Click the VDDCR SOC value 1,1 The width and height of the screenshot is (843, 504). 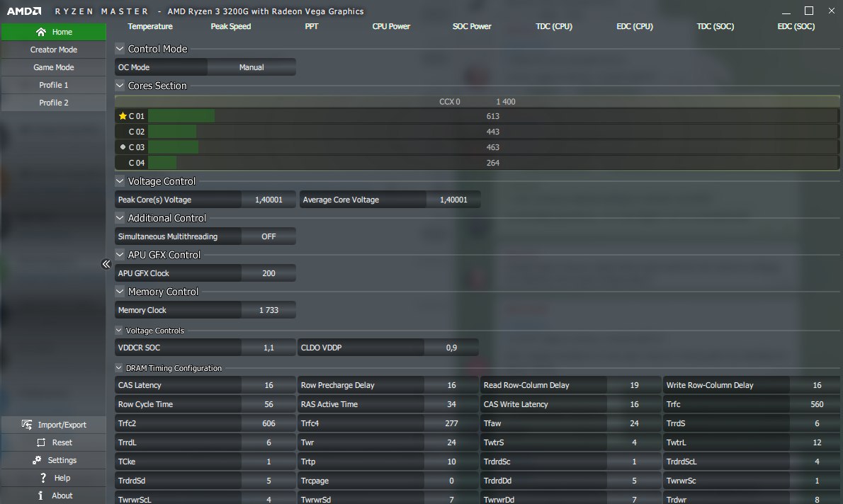coord(268,348)
